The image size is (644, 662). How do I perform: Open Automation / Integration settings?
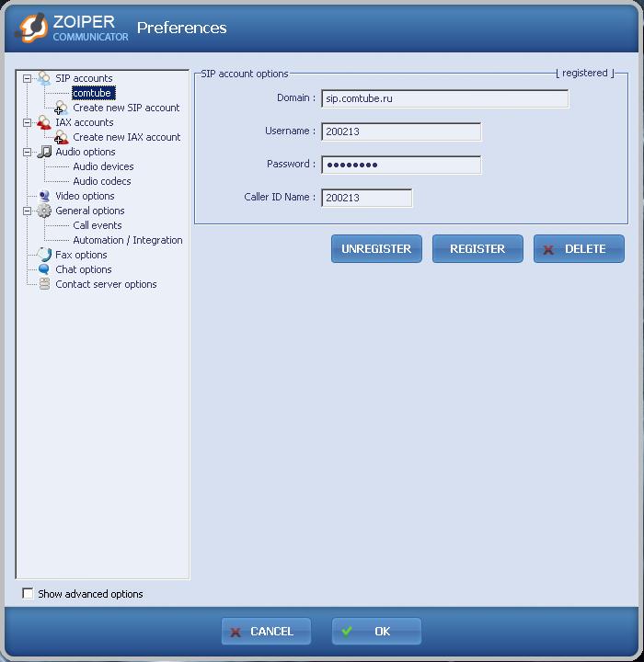point(128,240)
